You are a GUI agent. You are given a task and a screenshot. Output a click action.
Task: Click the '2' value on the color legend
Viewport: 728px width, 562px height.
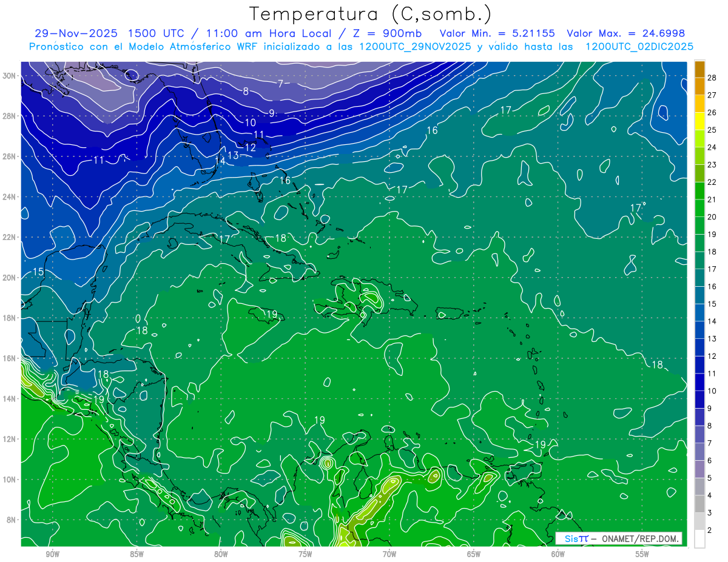[710, 530]
